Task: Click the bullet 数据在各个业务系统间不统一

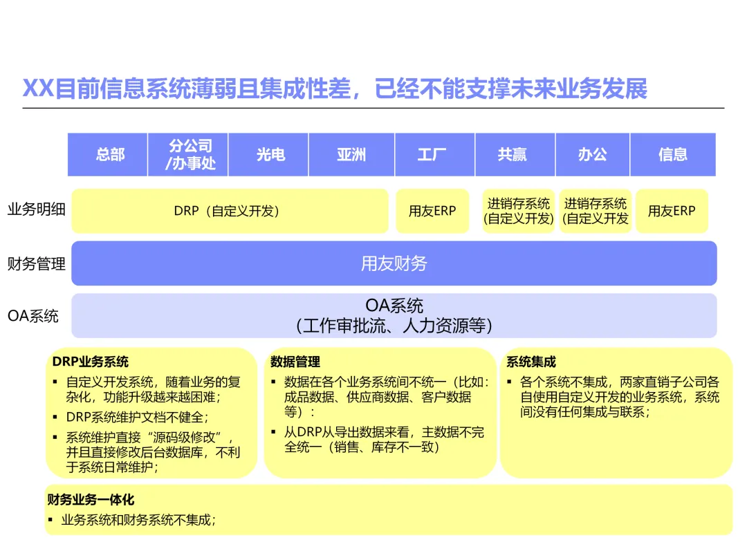Action: click(x=387, y=397)
